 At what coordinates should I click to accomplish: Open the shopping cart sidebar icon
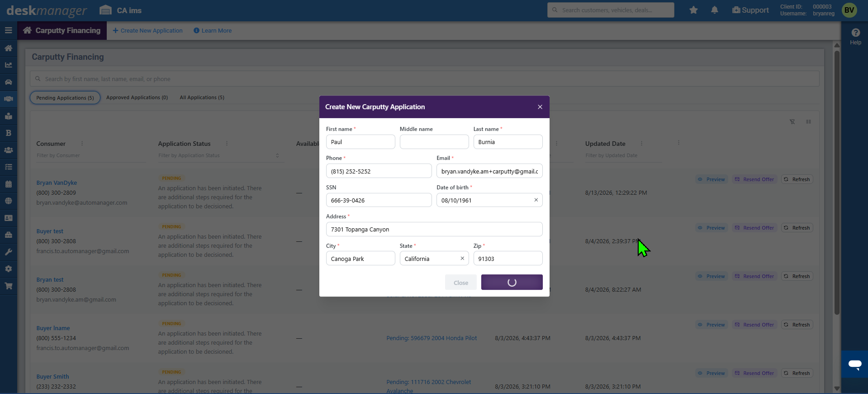[x=8, y=286]
